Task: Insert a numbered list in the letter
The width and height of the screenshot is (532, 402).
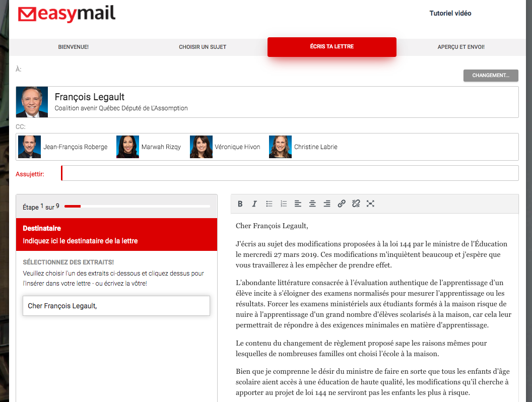Action: (284, 204)
